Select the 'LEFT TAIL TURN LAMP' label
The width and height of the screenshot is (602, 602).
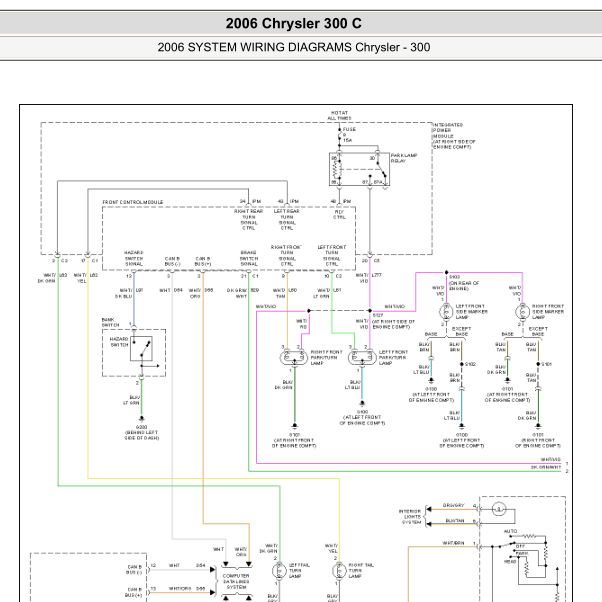(x=299, y=571)
